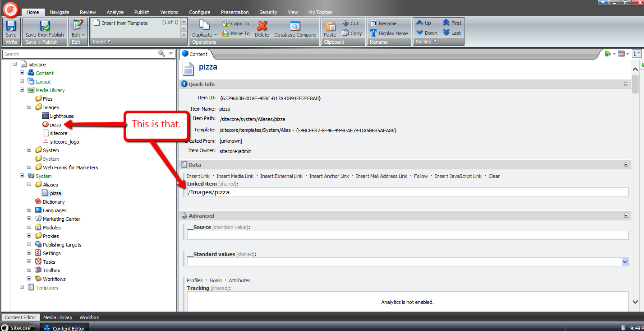Screen dimensions: 644x331
Task: Expand the Templates tree node
Action: tap(22, 287)
